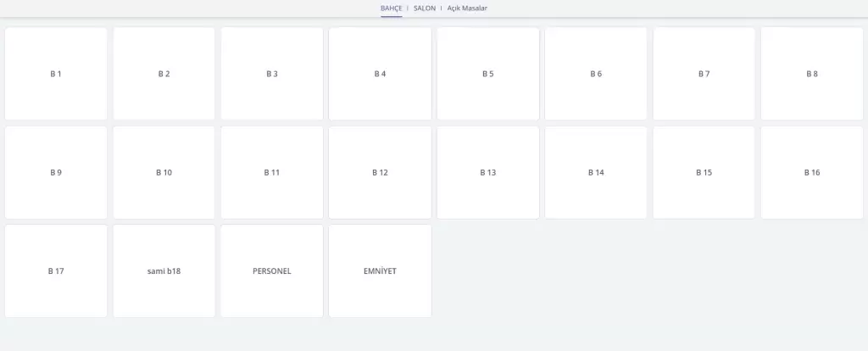
Task: Open table B 11
Action: coord(272,172)
